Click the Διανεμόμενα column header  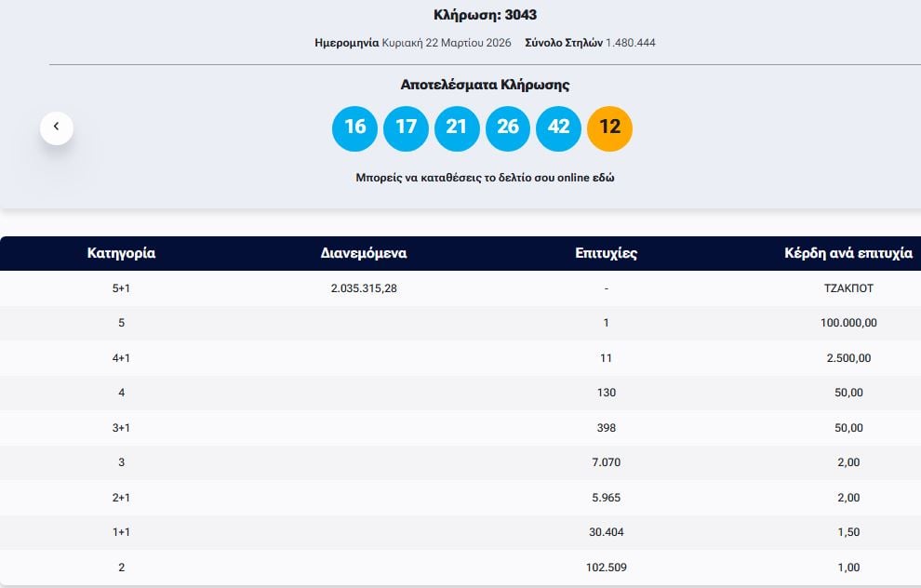click(364, 253)
